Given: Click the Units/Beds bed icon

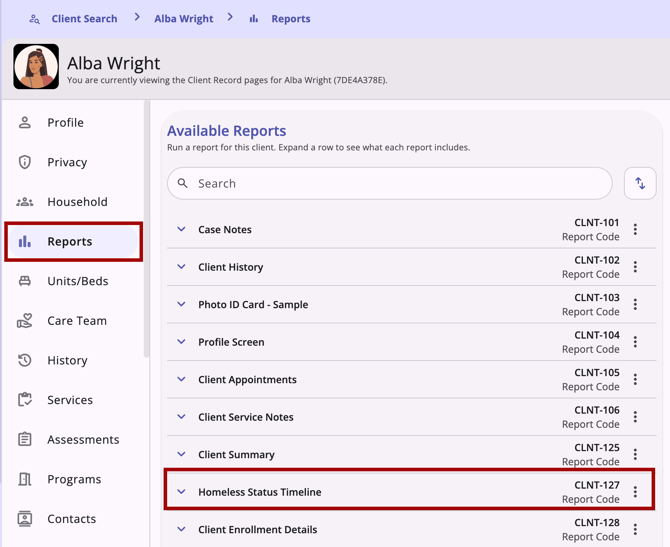Looking at the screenshot, I should [x=25, y=281].
